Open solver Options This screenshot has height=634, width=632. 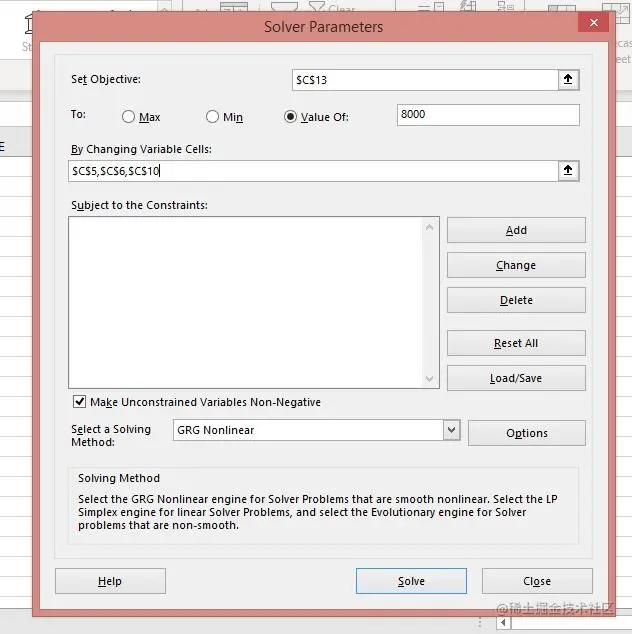click(526, 433)
